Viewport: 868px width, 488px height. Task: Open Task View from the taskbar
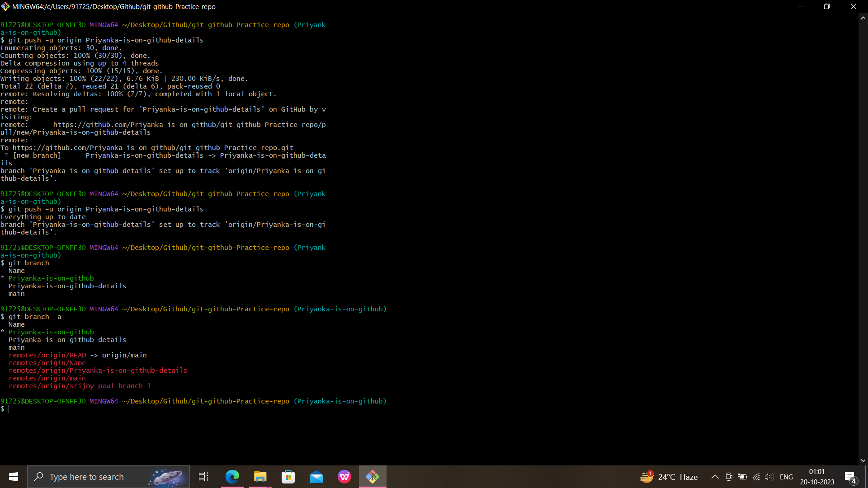pyautogui.click(x=203, y=477)
